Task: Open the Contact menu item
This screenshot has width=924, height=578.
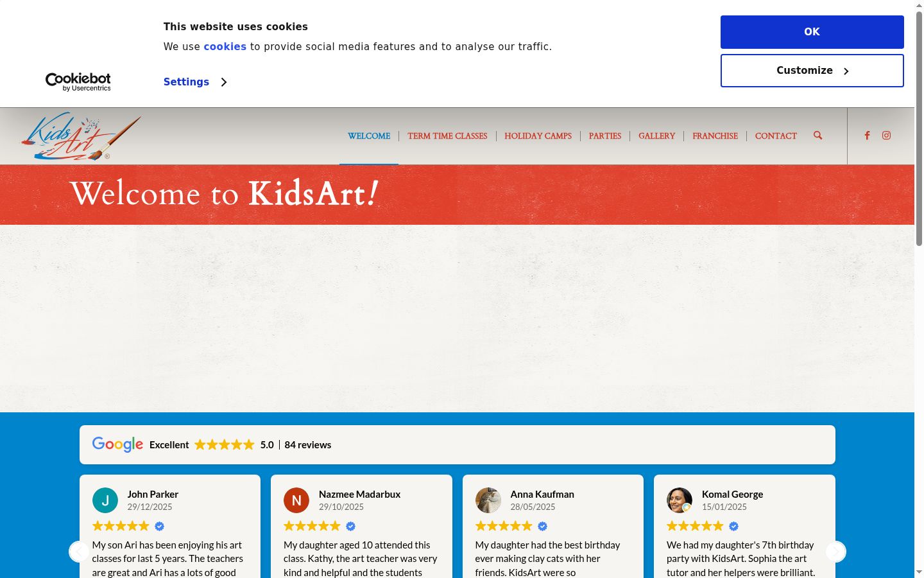Action: 776,136
